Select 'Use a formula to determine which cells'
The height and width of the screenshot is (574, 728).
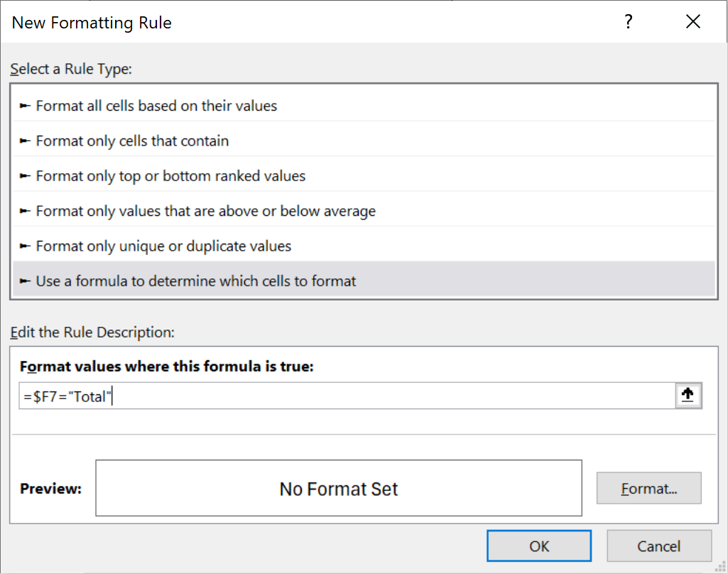point(196,281)
